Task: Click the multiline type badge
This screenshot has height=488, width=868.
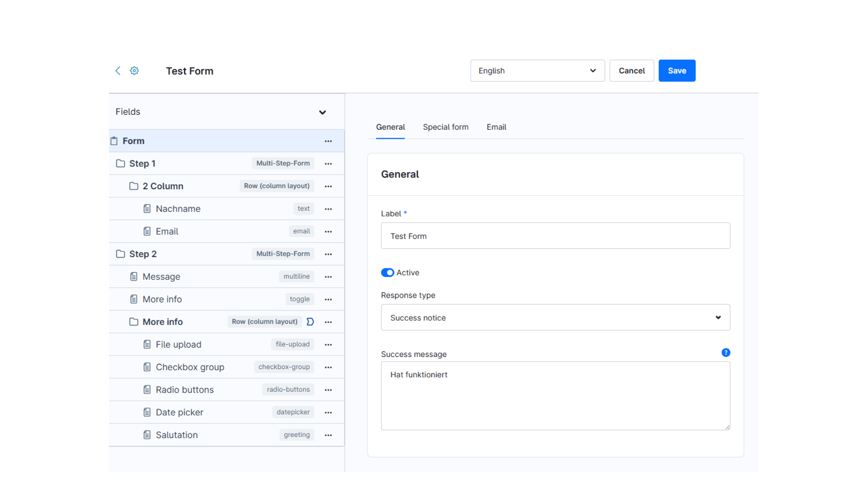Action: tap(297, 277)
